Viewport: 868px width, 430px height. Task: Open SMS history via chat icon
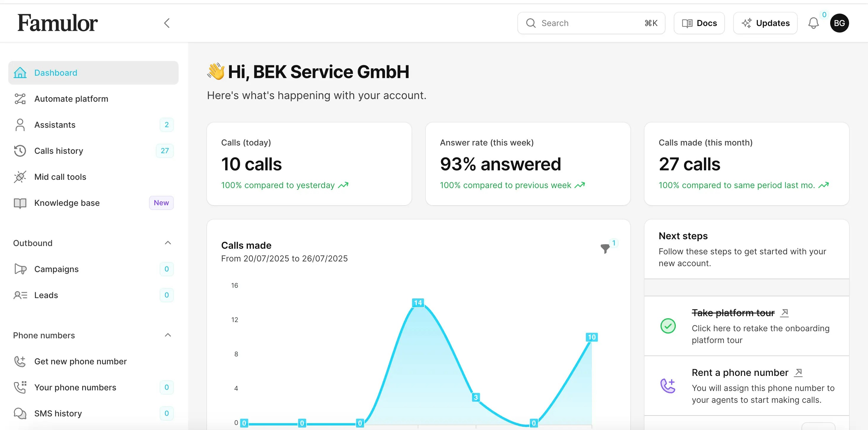20,413
